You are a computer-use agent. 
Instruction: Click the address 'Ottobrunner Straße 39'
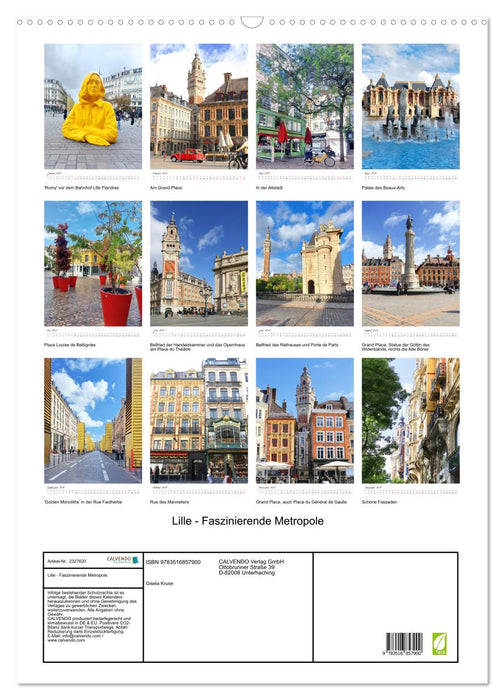[246, 567]
